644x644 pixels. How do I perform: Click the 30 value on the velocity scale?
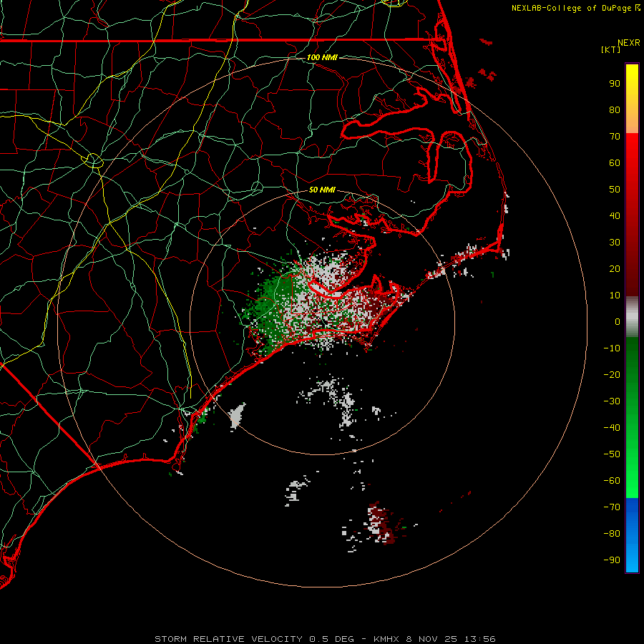[x=615, y=243]
